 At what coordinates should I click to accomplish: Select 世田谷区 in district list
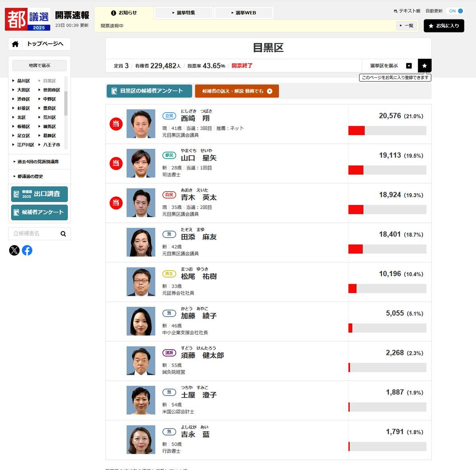pyautogui.click(x=52, y=90)
